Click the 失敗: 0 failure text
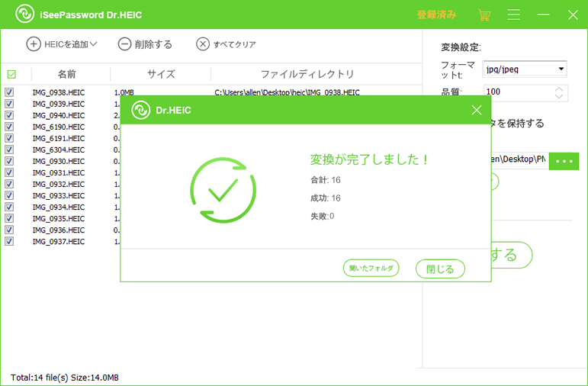The image size is (588, 386). point(322,216)
